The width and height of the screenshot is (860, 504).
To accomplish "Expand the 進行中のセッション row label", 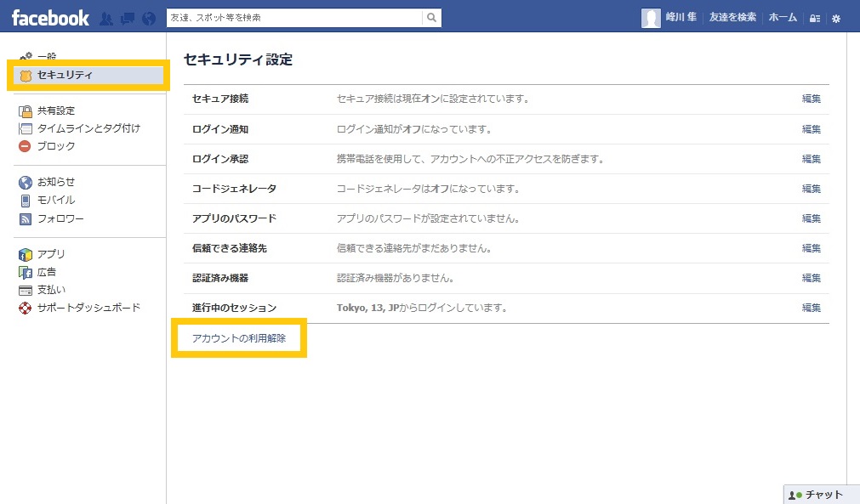I will (x=234, y=308).
